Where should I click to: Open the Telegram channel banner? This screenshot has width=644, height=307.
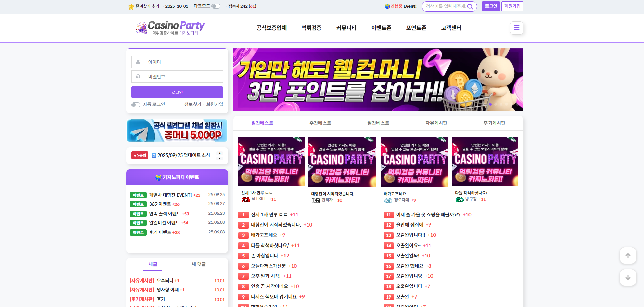pos(177,130)
